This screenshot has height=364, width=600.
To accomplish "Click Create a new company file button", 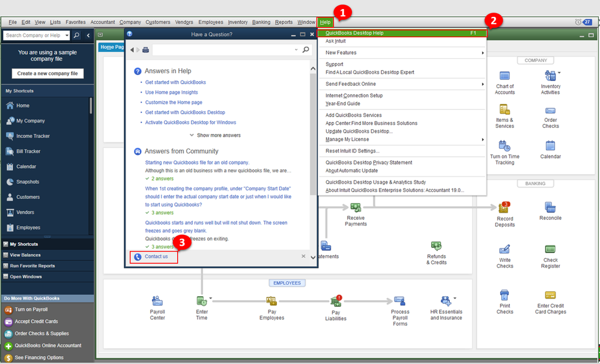I will [47, 73].
